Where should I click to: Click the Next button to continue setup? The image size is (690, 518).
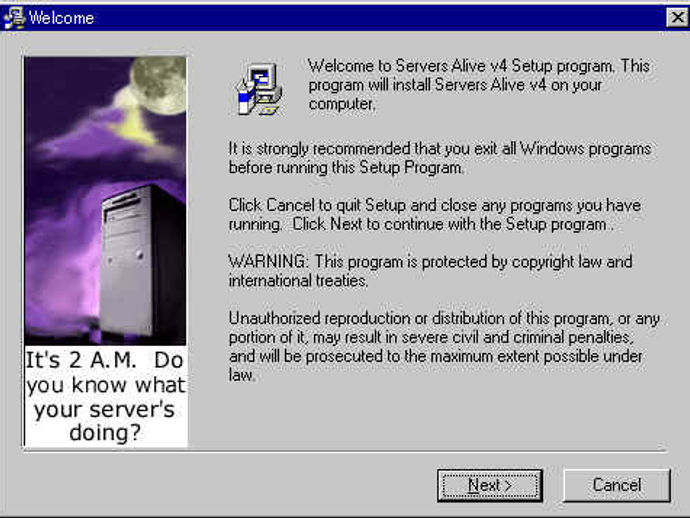click(490, 485)
